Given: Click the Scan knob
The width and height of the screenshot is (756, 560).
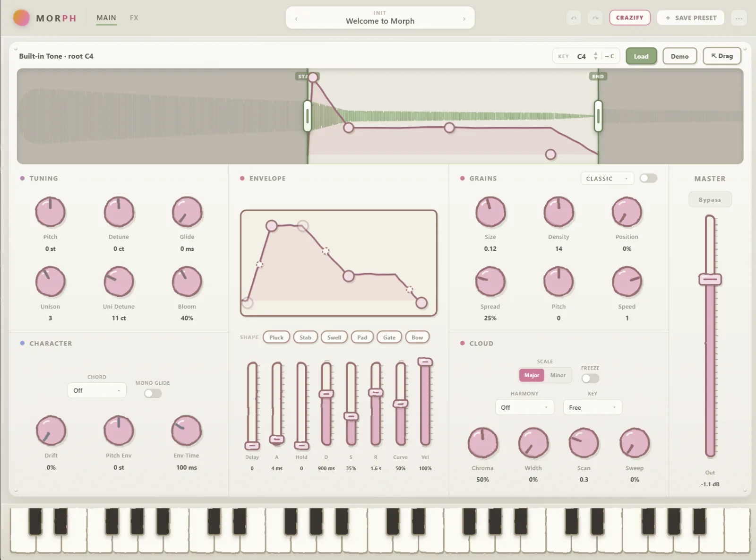Looking at the screenshot, I should point(584,443).
